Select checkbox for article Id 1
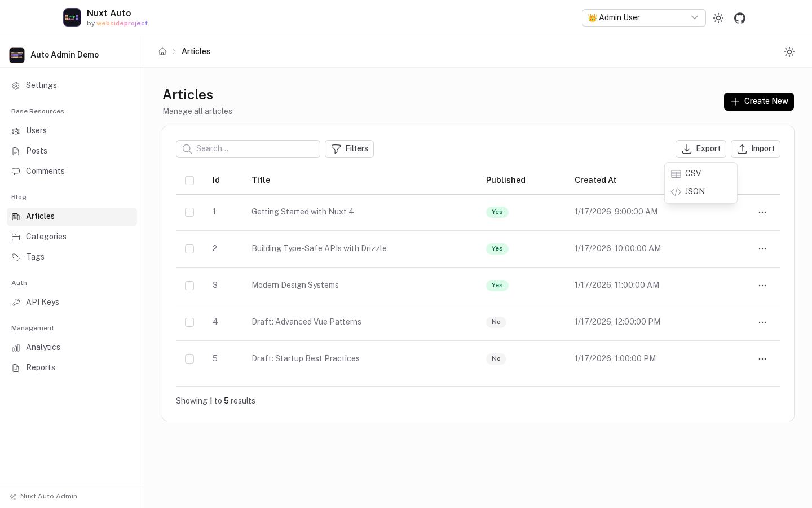The image size is (812, 508). click(x=189, y=212)
